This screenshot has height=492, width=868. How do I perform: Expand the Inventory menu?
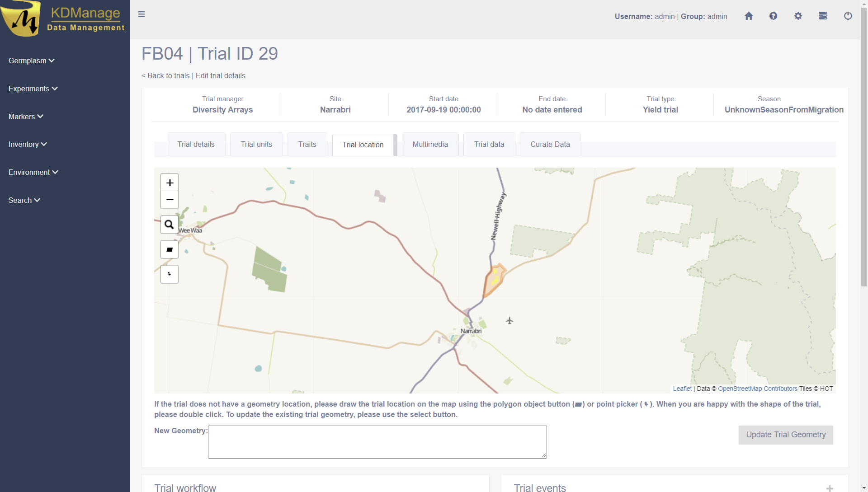point(28,144)
